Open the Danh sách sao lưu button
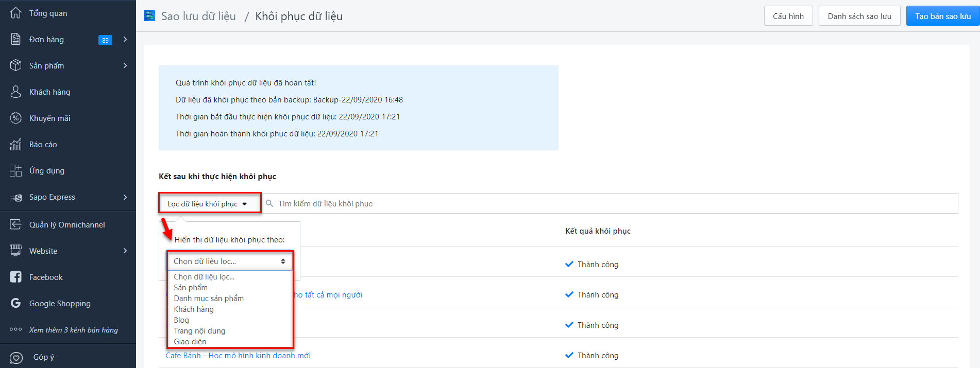The width and height of the screenshot is (980, 368). [859, 16]
